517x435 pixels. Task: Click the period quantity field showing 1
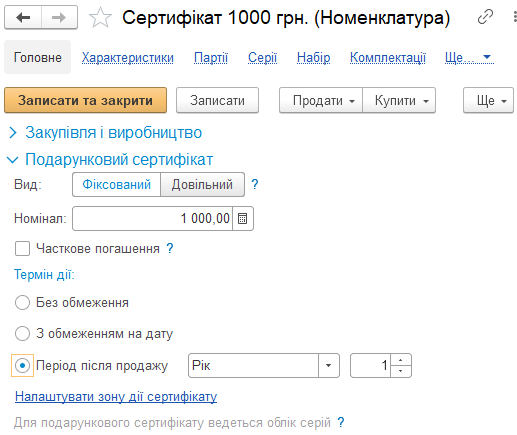click(x=370, y=366)
